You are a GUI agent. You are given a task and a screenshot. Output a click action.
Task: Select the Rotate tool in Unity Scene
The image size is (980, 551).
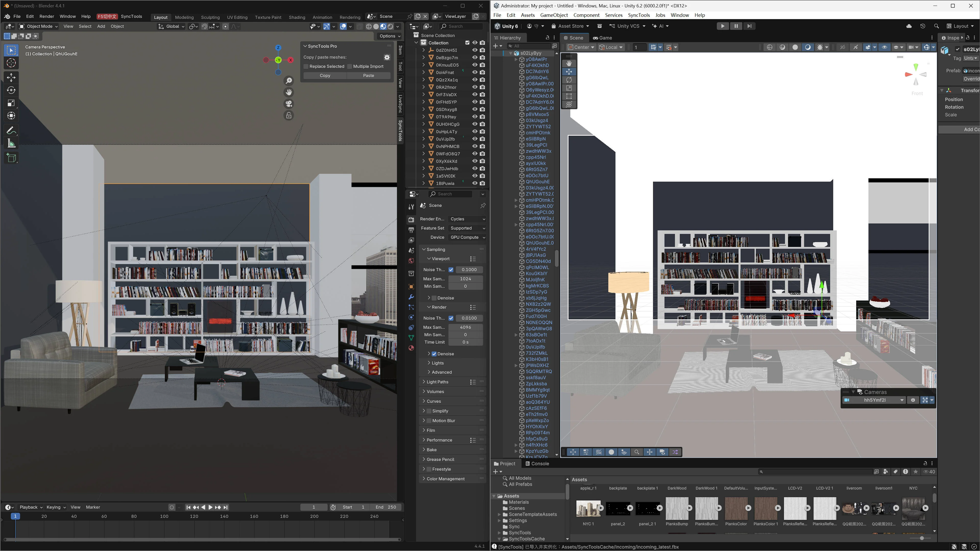(x=569, y=80)
